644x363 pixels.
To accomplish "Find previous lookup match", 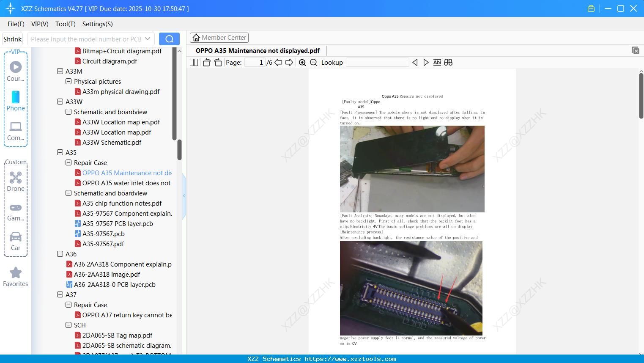I will tap(415, 63).
